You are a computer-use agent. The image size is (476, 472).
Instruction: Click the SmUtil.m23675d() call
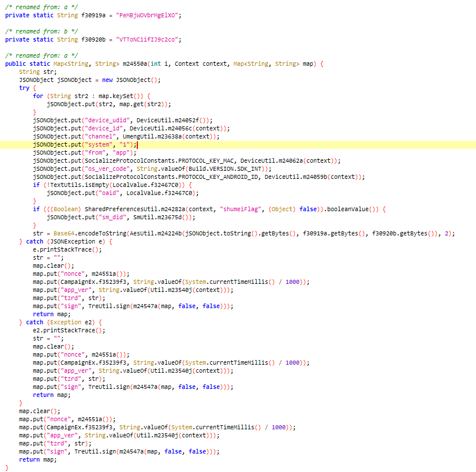coord(162,218)
